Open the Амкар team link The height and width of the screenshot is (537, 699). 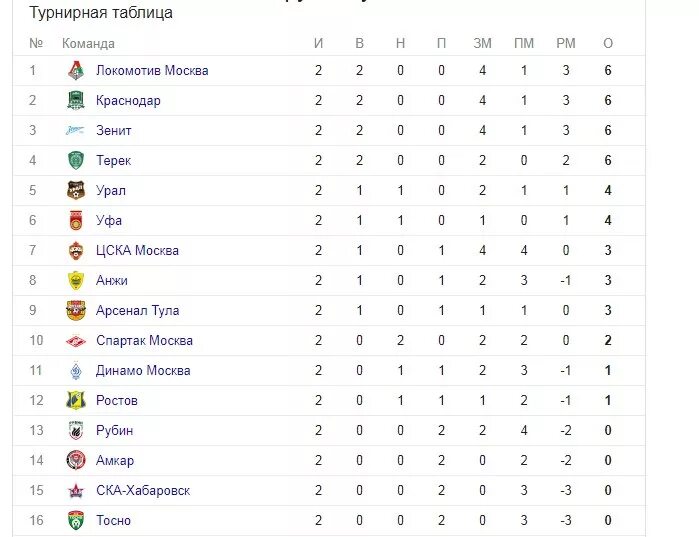click(x=115, y=460)
